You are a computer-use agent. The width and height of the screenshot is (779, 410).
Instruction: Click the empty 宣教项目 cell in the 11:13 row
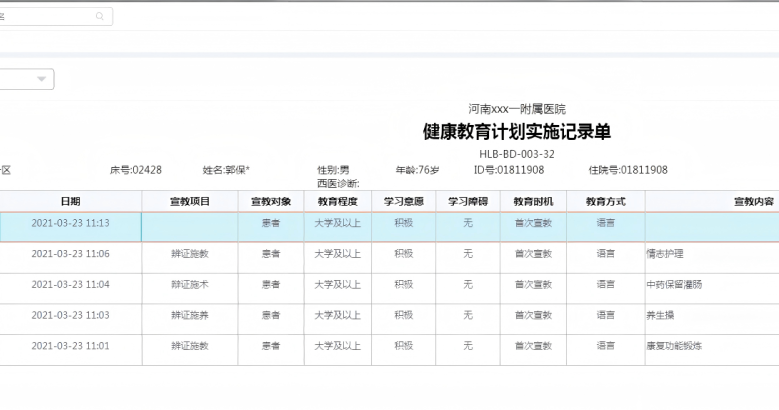pyautogui.click(x=190, y=227)
